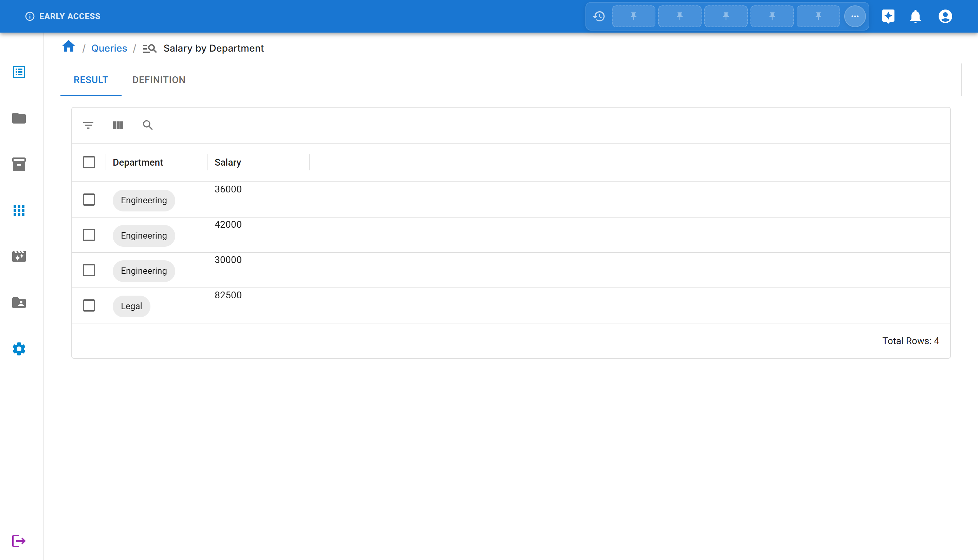
Task: Open the what's new sparkle icon
Action: tap(888, 16)
